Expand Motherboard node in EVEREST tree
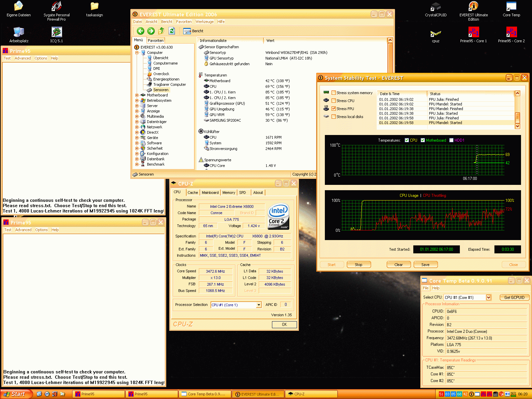532x399 pixels. pos(137,95)
